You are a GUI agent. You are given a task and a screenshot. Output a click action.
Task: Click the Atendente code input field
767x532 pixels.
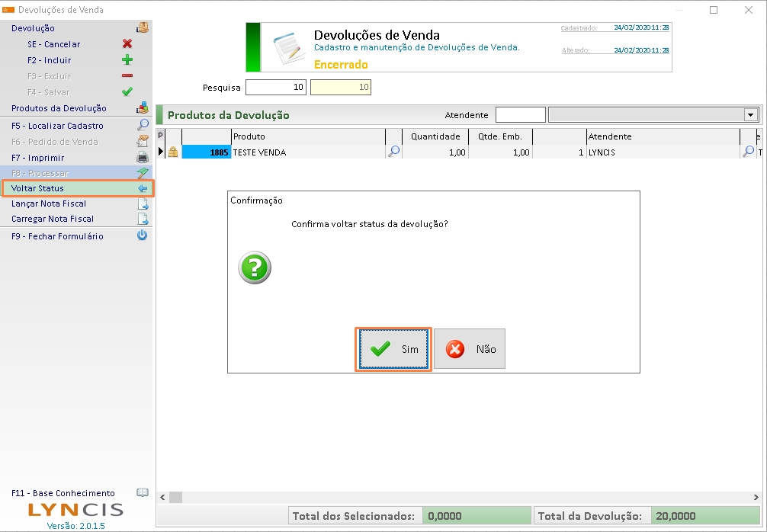(x=520, y=115)
